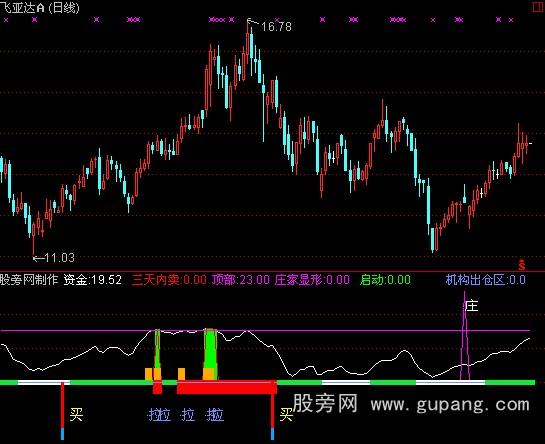The width and height of the screenshot is (545, 444).
Task: Select the 启动:0.00 indicator label
Action: pyautogui.click(x=385, y=280)
